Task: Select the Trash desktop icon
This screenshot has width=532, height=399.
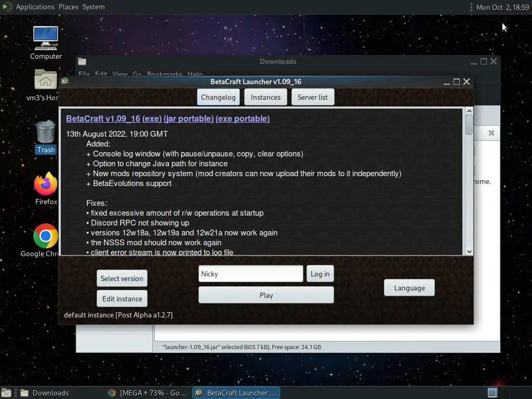Action: point(46,137)
